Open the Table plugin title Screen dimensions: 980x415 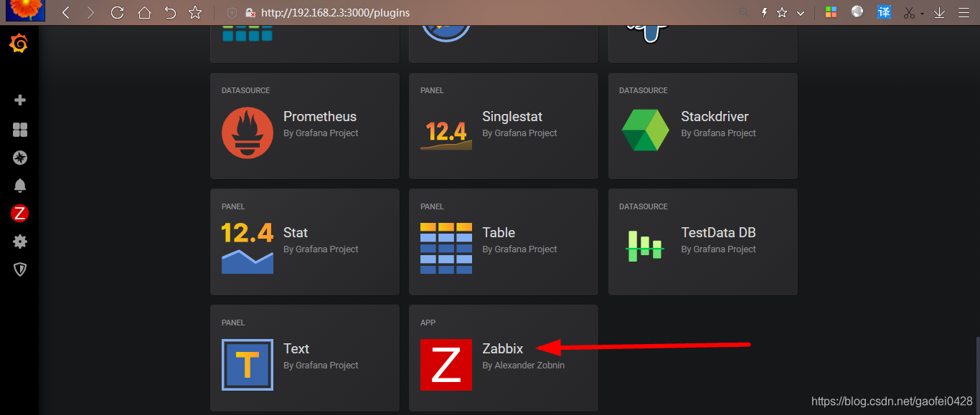pyautogui.click(x=499, y=233)
